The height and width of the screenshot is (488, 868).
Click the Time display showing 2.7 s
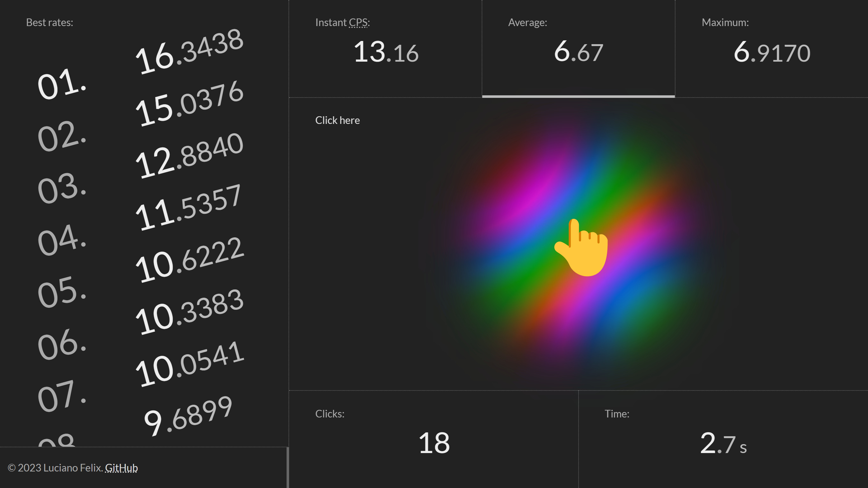(723, 443)
